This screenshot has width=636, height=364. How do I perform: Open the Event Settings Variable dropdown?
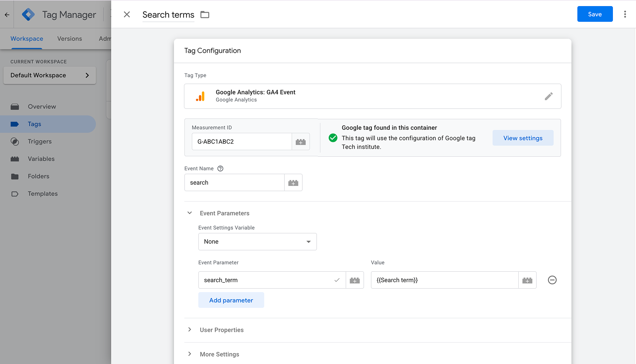[x=258, y=242]
